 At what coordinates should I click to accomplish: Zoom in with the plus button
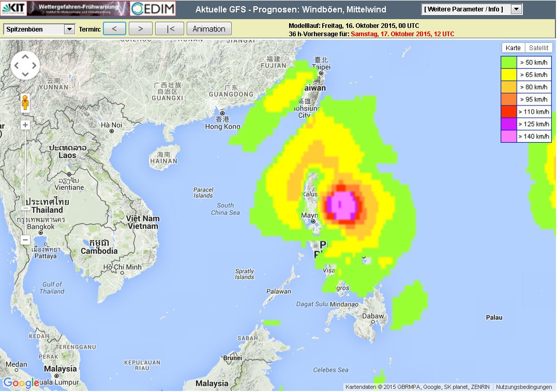(x=25, y=125)
